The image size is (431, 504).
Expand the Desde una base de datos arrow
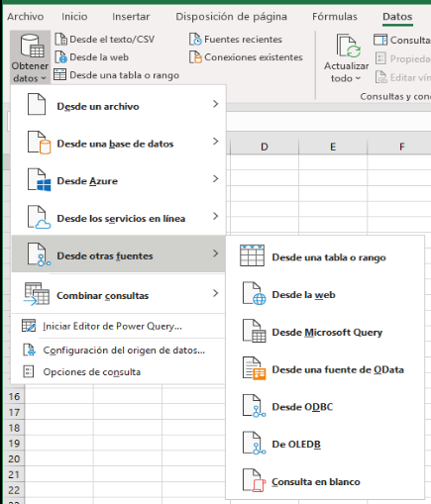[216, 142]
